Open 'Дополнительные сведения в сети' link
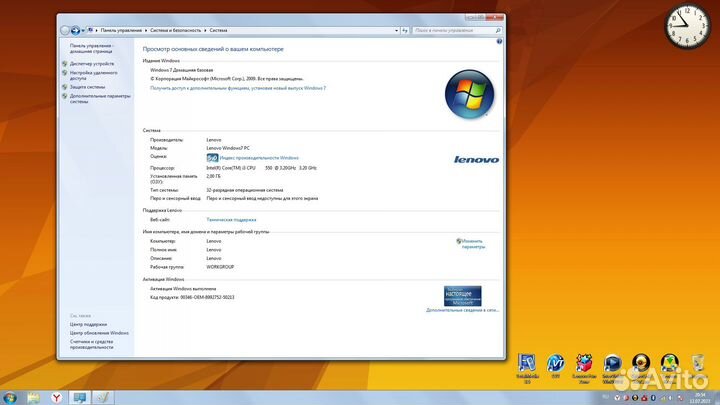The width and height of the screenshot is (720, 405). [x=462, y=310]
